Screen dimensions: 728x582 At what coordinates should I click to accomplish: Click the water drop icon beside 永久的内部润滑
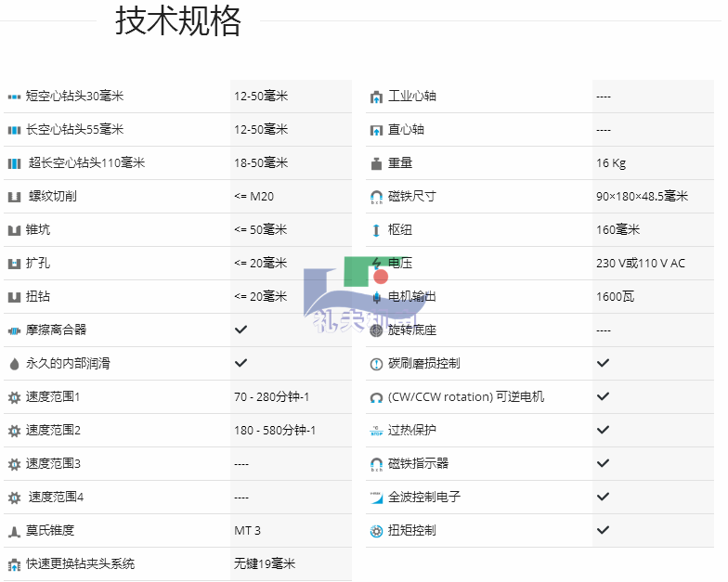pos(14,364)
